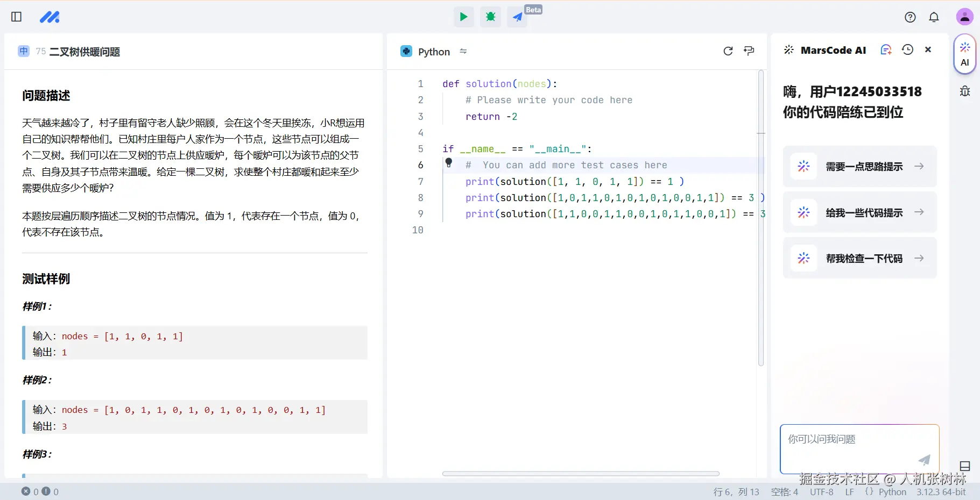This screenshot has height=500, width=980.
Task: Change line ending via 'LF'
Action: click(x=849, y=492)
